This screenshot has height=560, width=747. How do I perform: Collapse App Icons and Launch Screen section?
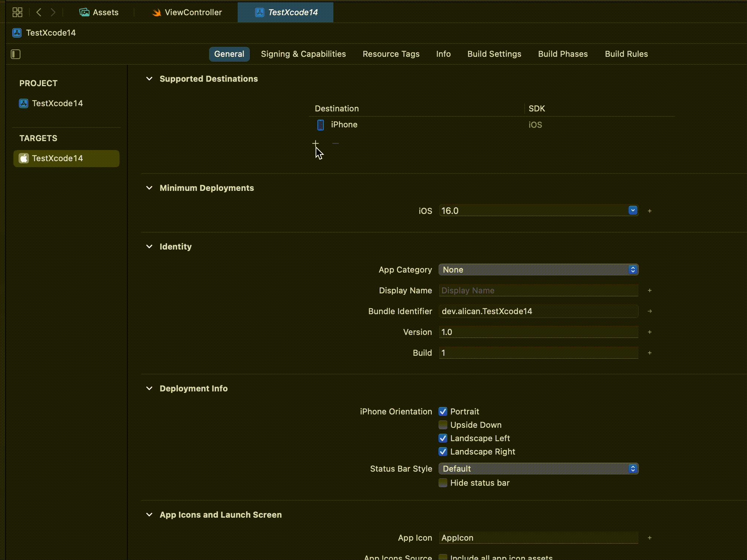[x=149, y=515]
